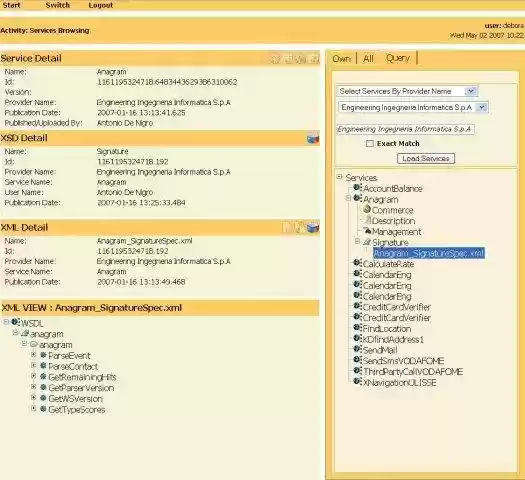Select the AccountBalance service
Viewport: 525px width, 480px height.
pyautogui.click(x=393, y=189)
